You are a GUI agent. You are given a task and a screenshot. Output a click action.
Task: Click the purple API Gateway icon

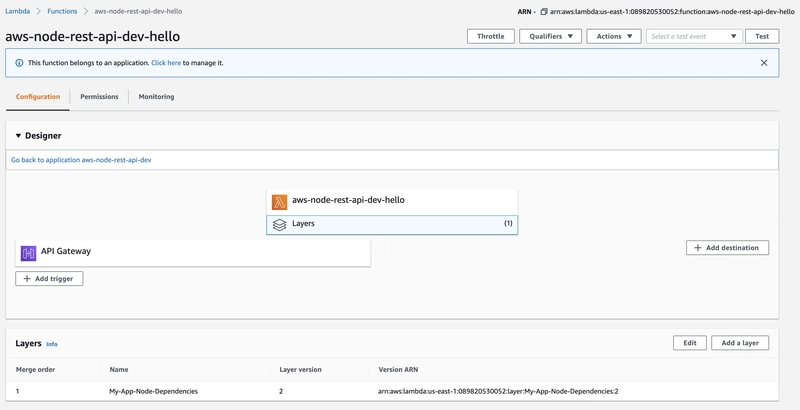tap(28, 253)
